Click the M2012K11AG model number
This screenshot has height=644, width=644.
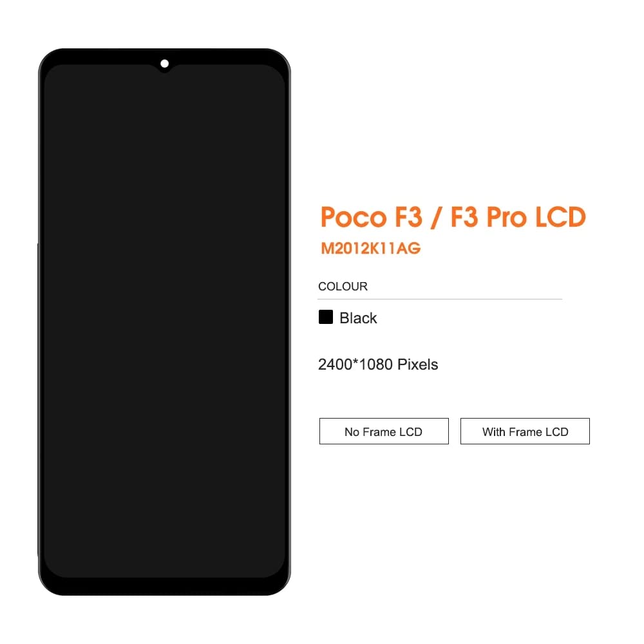coord(370,248)
